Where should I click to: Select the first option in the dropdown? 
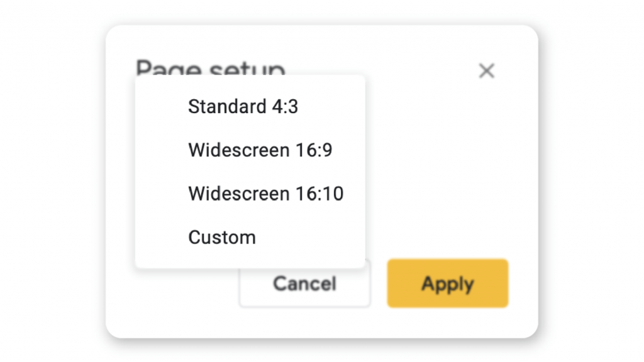click(x=243, y=107)
